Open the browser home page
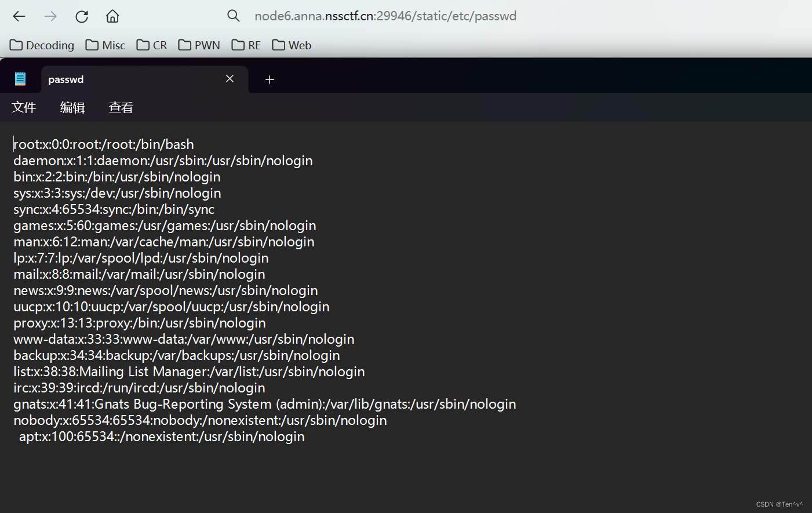812x513 pixels. pyautogui.click(x=112, y=16)
